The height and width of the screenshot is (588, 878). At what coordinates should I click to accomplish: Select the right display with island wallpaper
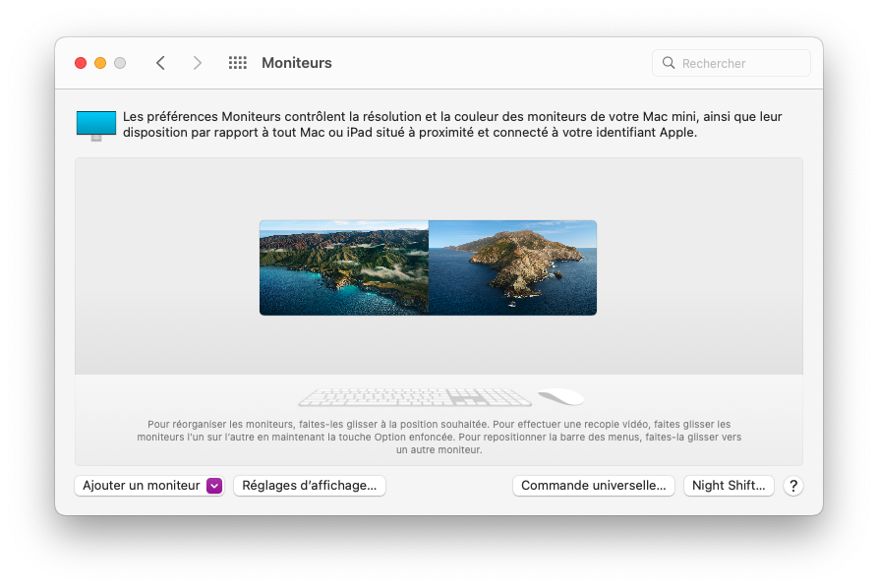pyautogui.click(x=512, y=267)
